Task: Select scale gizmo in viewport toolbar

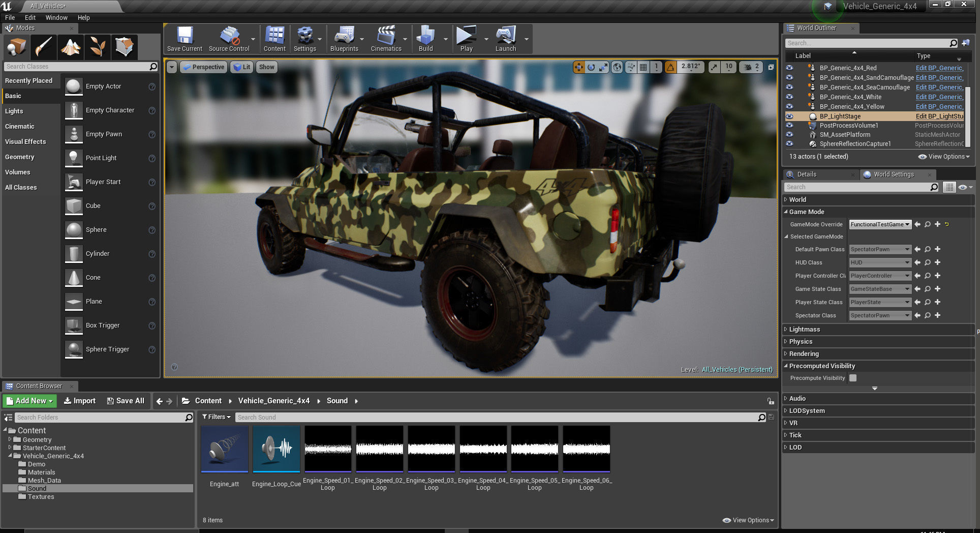Action: coord(603,67)
